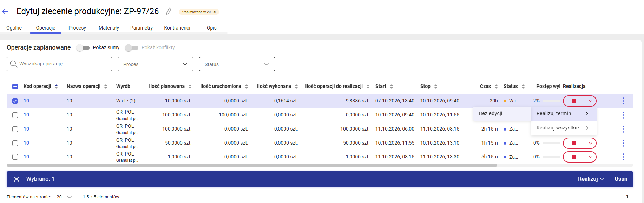This screenshot has height=203, width=644.
Task: Open three-dot menu for row starting 11.10.2026, 06:00
Action: click(623, 129)
